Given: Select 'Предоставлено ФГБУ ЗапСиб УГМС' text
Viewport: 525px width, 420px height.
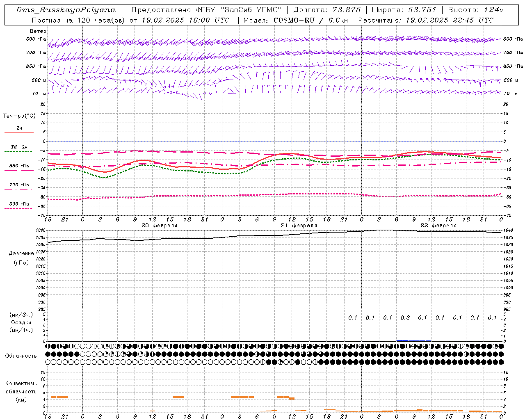Looking at the screenshot, I should pyautogui.click(x=208, y=10).
